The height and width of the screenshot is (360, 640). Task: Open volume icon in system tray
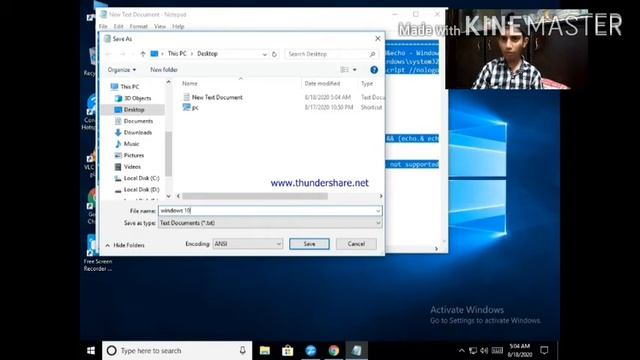(484, 350)
